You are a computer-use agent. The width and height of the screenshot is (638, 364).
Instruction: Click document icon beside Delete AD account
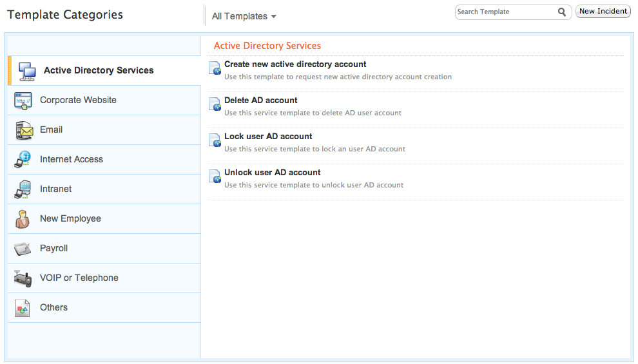215,104
